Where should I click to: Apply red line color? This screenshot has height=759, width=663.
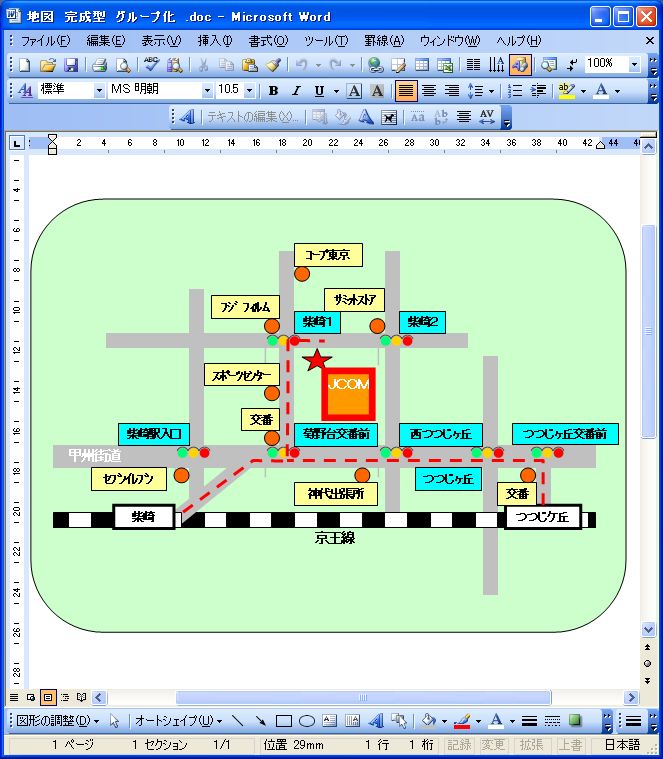tap(462, 721)
